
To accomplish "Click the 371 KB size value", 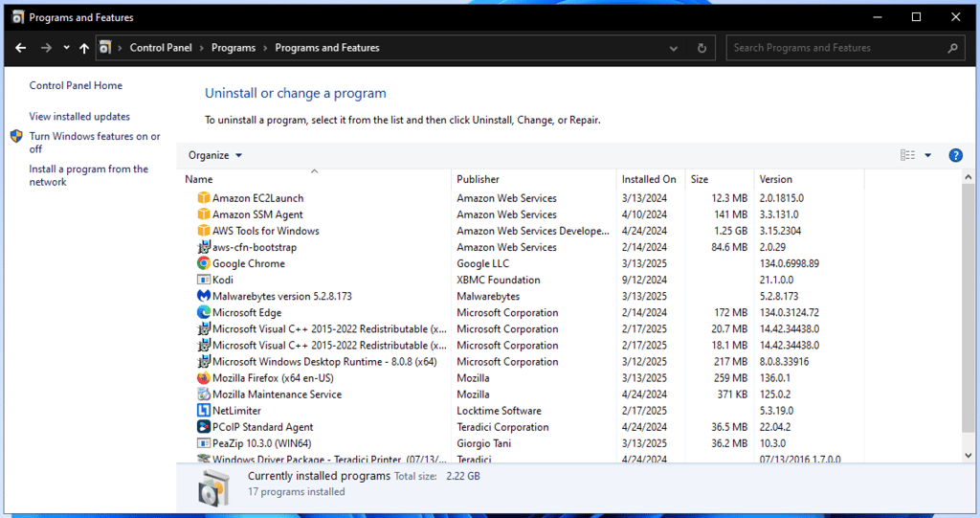I will coord(732,394).
